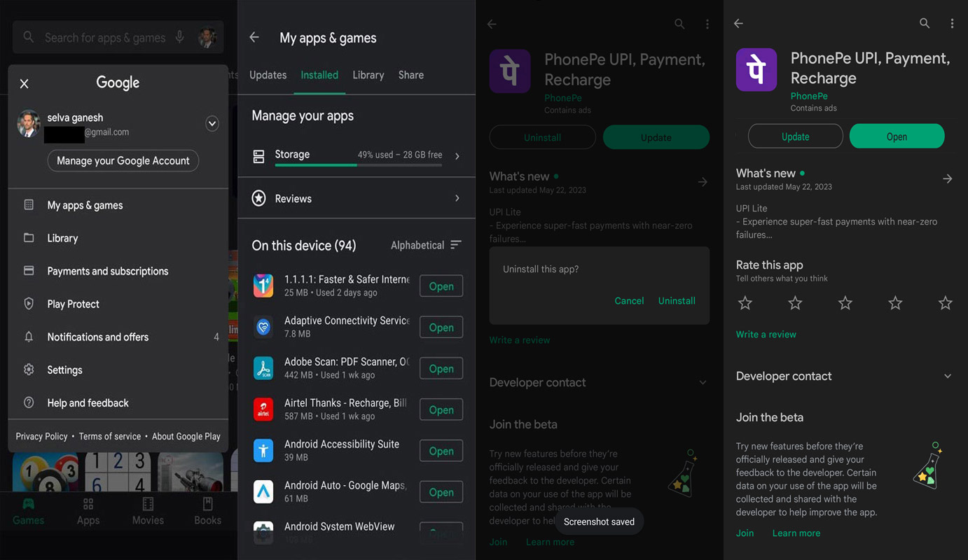The image size is (968, 560).
Task: Tap the Android Accessibility Suite icon
Action: 263,451
